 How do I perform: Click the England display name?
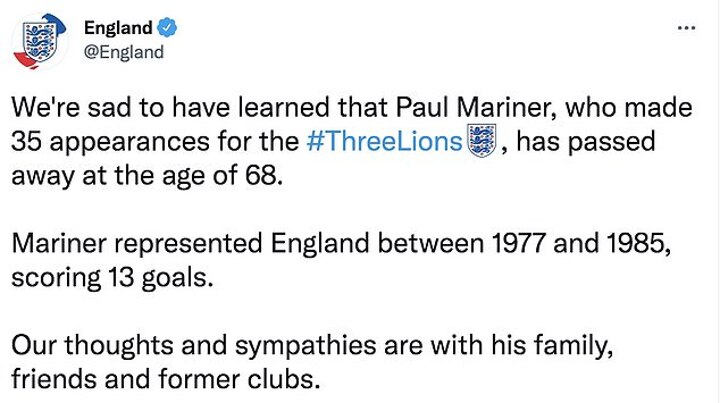pyautogui.click(x=117, y=28)
